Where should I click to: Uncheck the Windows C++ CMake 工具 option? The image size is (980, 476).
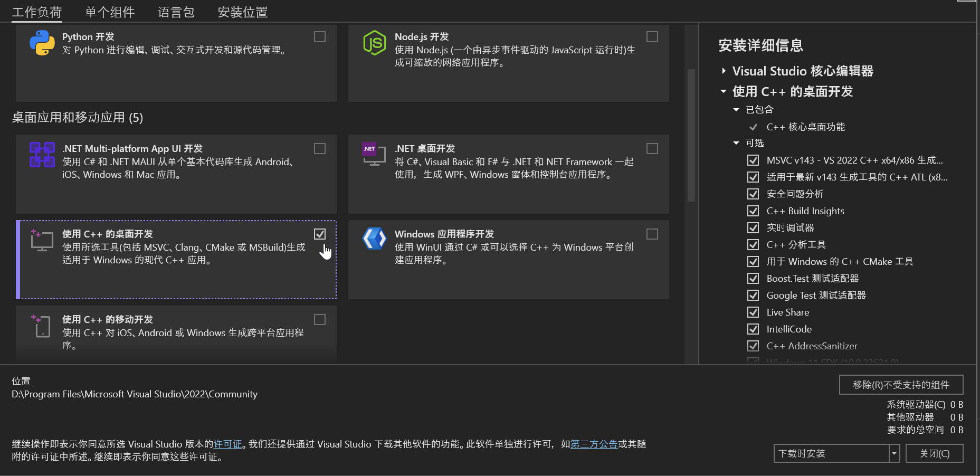click(x=753, y=261)
